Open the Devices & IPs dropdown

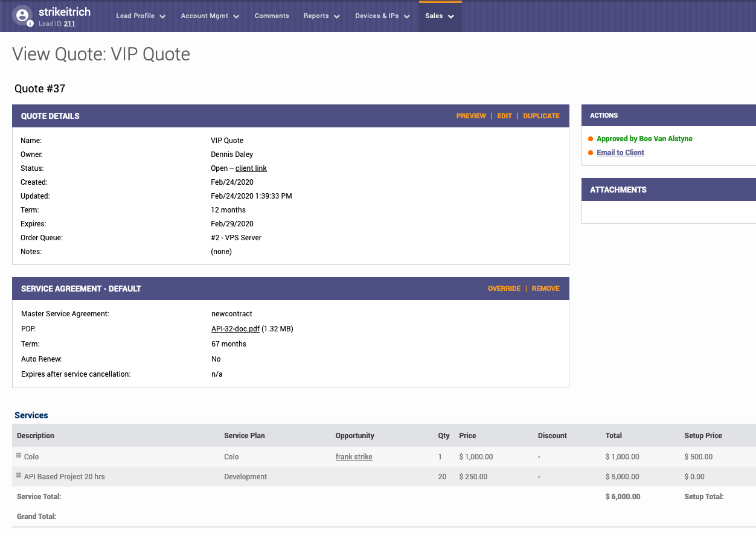(x=382, y=16)
